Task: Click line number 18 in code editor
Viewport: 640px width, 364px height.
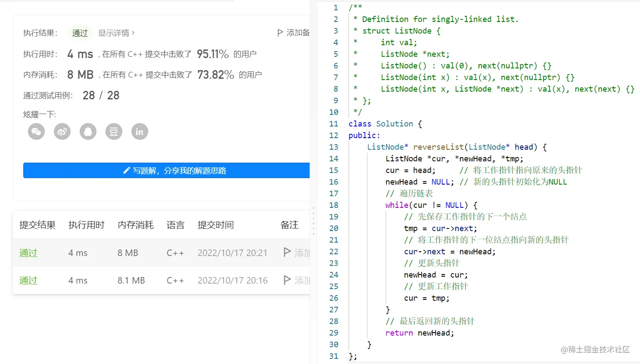Action: point(334,205)
